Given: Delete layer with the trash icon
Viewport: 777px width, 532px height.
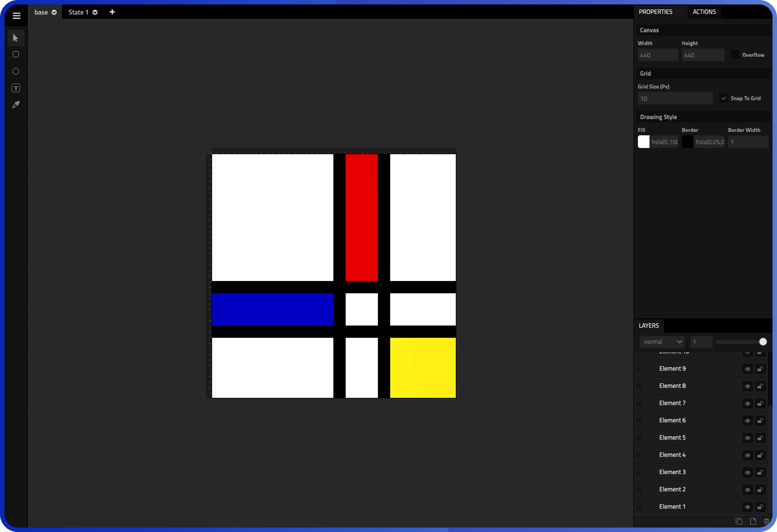Looking at the screenshot, I should pos(766,521).
